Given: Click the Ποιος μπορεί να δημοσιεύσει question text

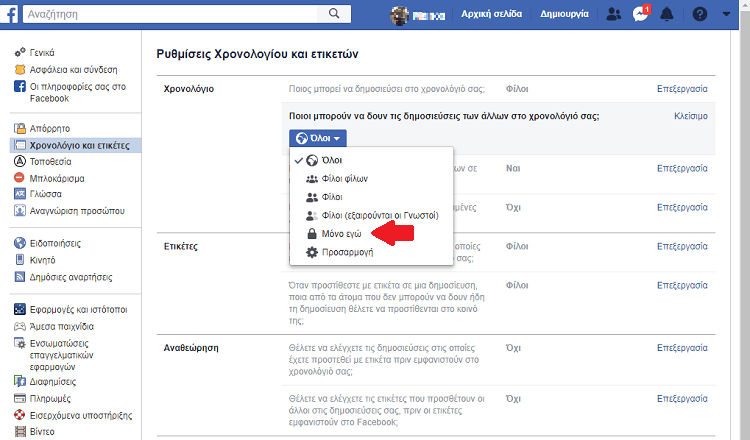Looking at the screenshot, I should [386, 89].
